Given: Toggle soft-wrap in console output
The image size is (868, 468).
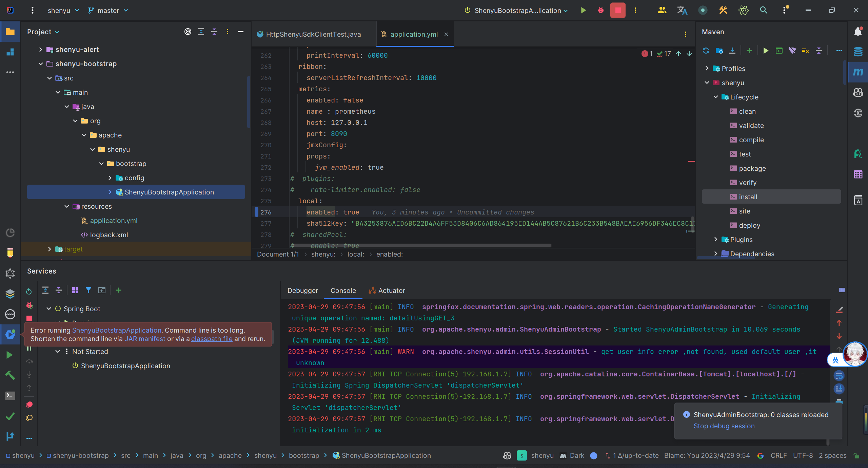Looking at the screenshot, I should click(839, 375).
